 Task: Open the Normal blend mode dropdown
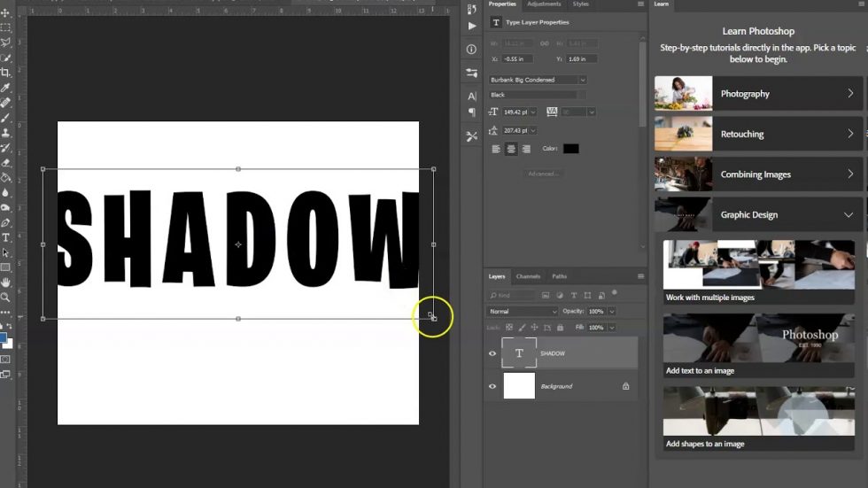(x=523, y=312)
